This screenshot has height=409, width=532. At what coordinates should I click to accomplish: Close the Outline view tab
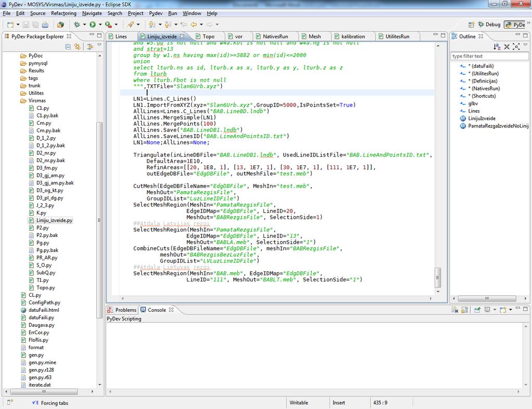point(481,36)
